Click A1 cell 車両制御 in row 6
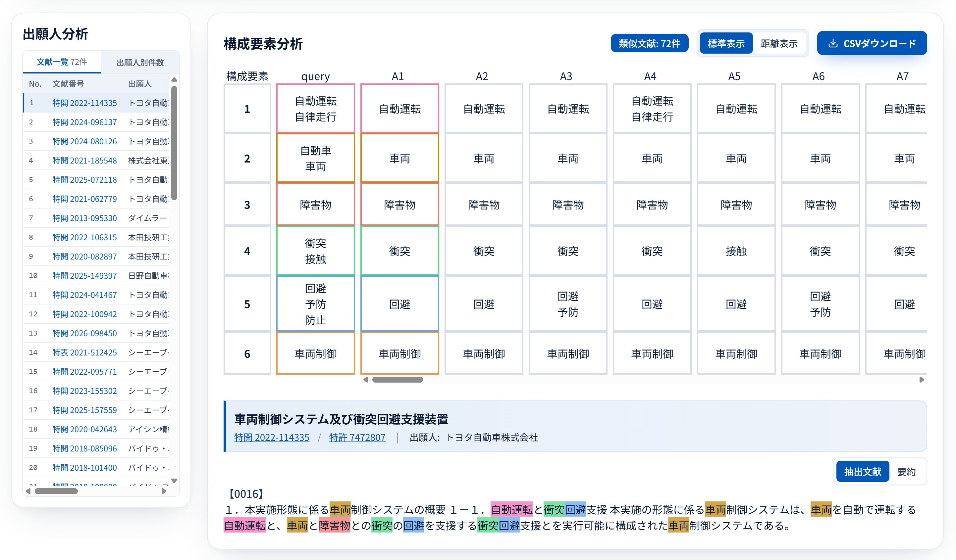Viewport: 956px width, 560px height. 400,353
